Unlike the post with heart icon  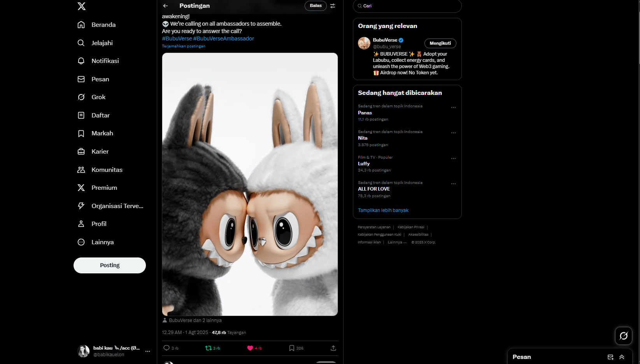tap(250, 348)
